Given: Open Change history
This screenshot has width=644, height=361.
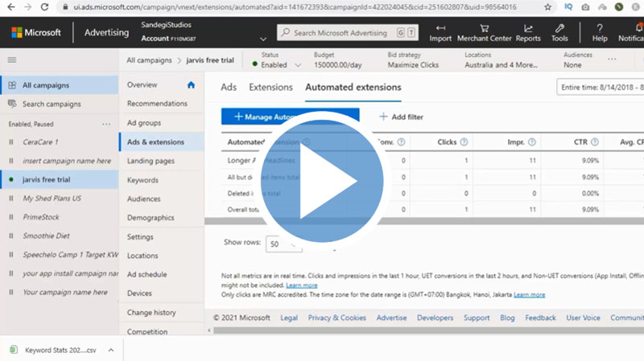Looking at the screenshot, I should pyautogui.click(x=151, y=313).
